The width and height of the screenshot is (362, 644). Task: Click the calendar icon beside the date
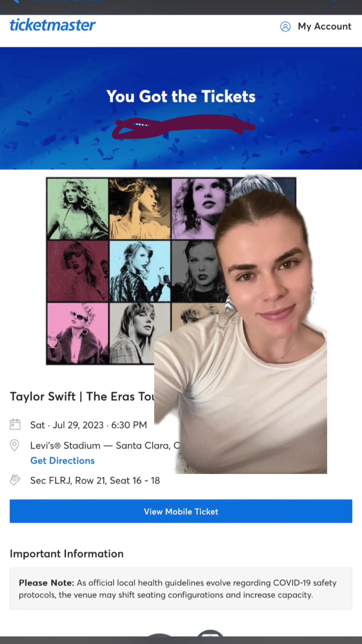15,424
